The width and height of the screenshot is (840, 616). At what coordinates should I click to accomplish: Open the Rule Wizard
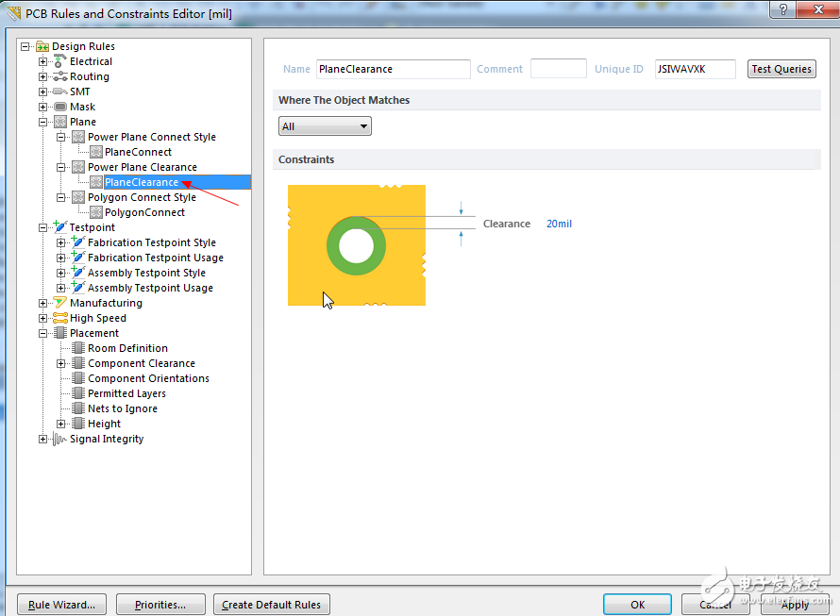(x=61, y=605)
